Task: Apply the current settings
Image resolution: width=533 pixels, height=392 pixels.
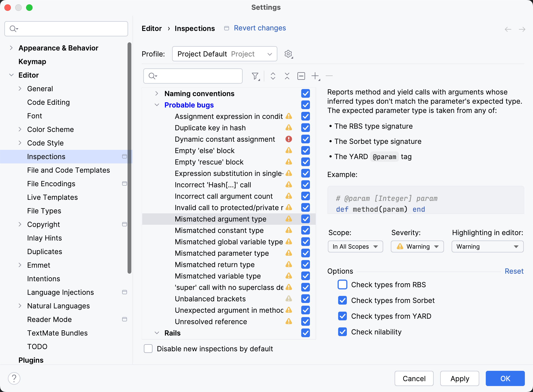Action: coord(459,378)
